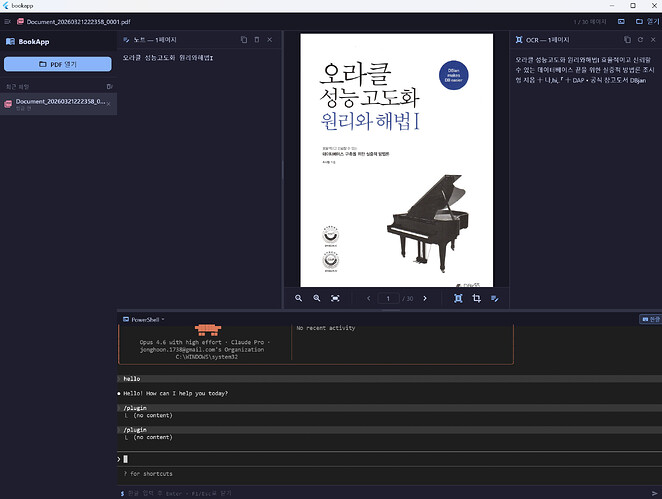Screen dimensions: 662x499
Task: Click the 한글 button in terminal header
Action: tap(651, 319)
